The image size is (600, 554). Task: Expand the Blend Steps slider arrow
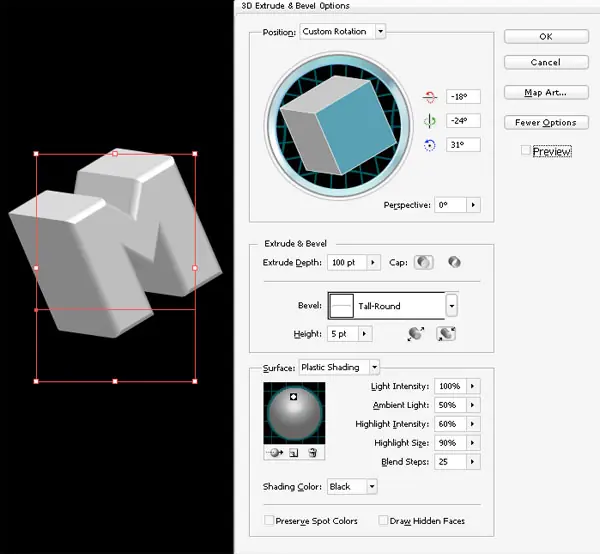pos(473,462)
